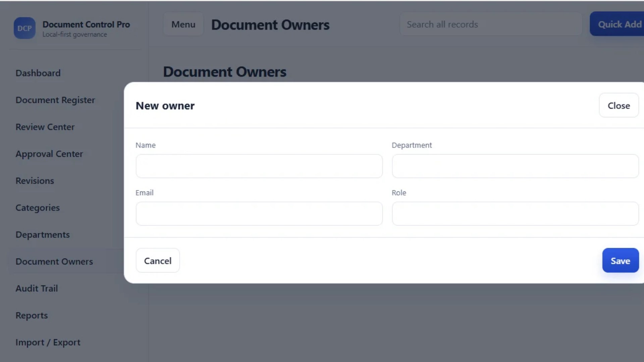Click the Department field label
The image size is (644, 362).
412,145
